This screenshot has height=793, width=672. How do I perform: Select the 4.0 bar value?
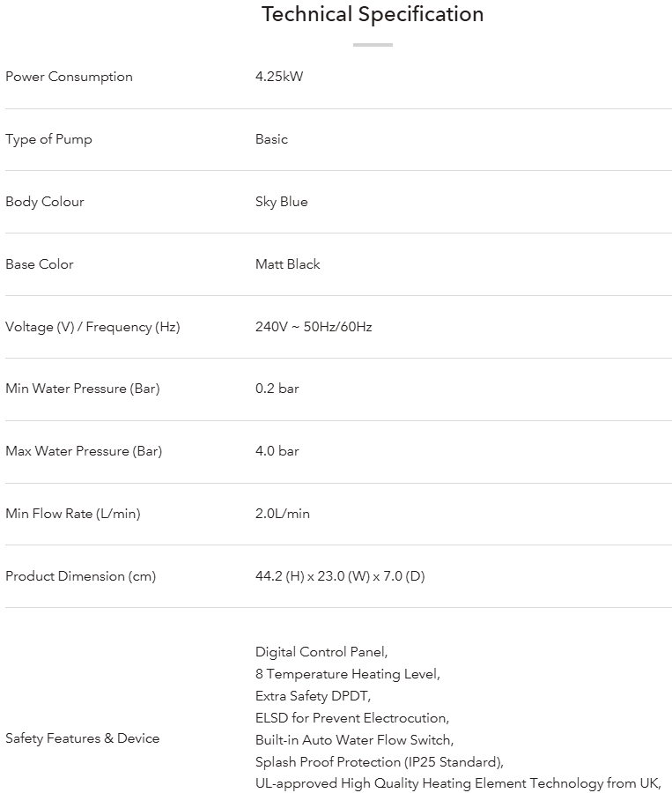277,451
